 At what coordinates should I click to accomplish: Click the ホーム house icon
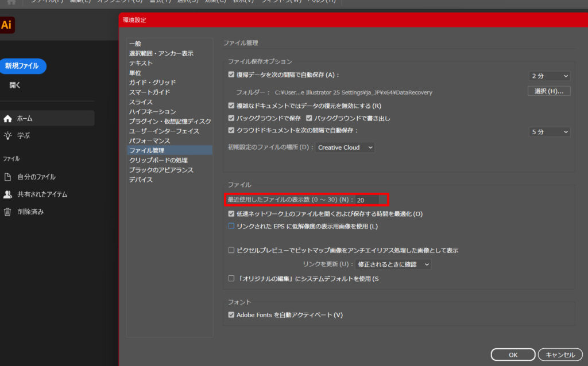click(x=7, y=119)
